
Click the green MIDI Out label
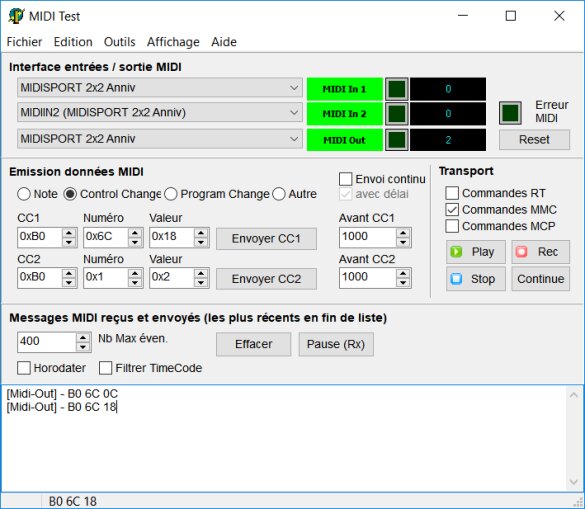pyautogui.click(x=345, y=140)
